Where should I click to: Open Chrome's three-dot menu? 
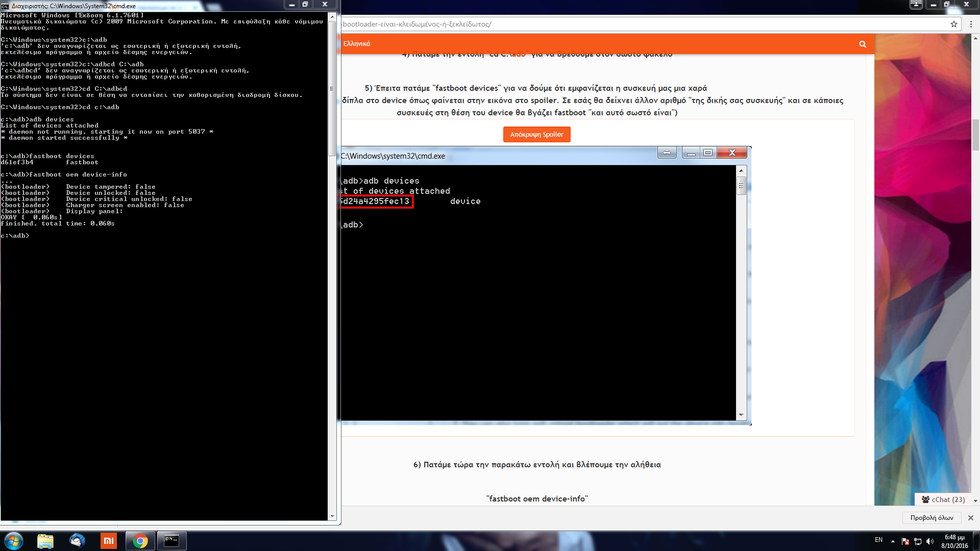[971, 24]
